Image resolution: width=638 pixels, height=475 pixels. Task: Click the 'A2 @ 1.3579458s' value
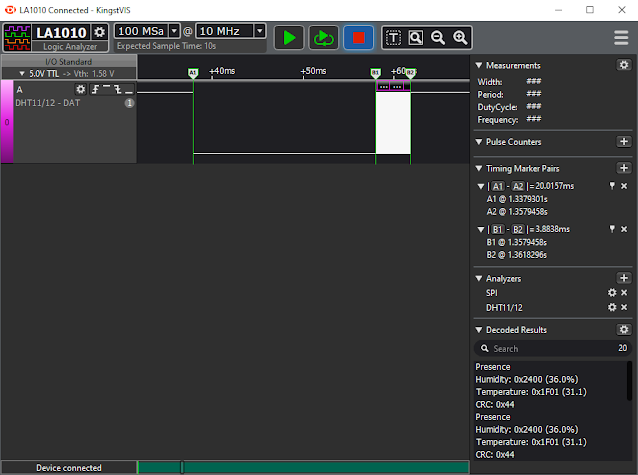[517, 212]
